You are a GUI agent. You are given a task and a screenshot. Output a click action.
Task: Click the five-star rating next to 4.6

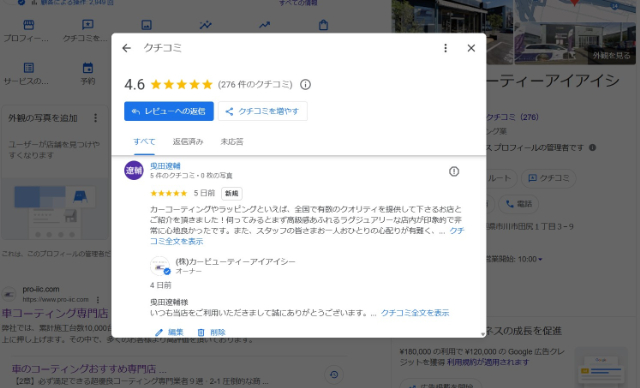pos(182,84)
